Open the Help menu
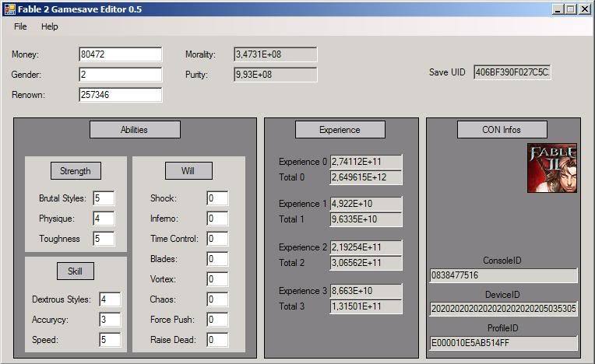595x364 pixels. click(x=50, y=26)
